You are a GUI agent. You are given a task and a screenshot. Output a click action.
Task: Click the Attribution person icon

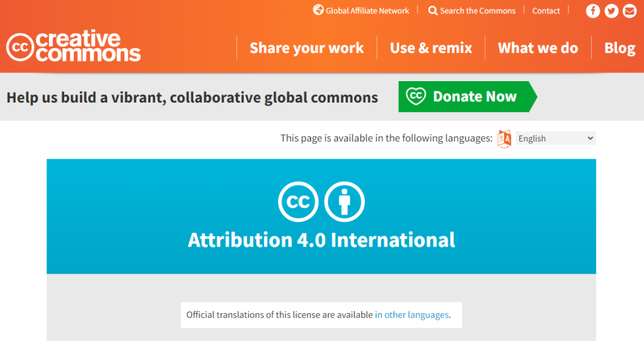click(344, 201)
